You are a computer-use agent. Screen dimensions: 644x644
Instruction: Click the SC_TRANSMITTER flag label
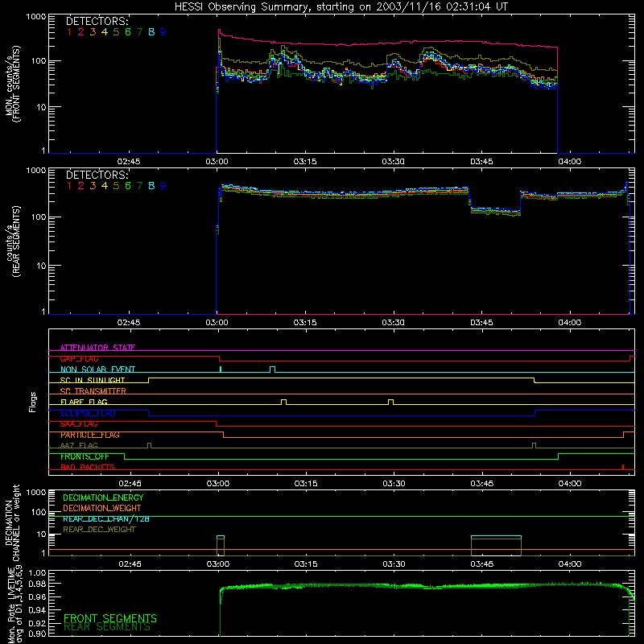93,391
